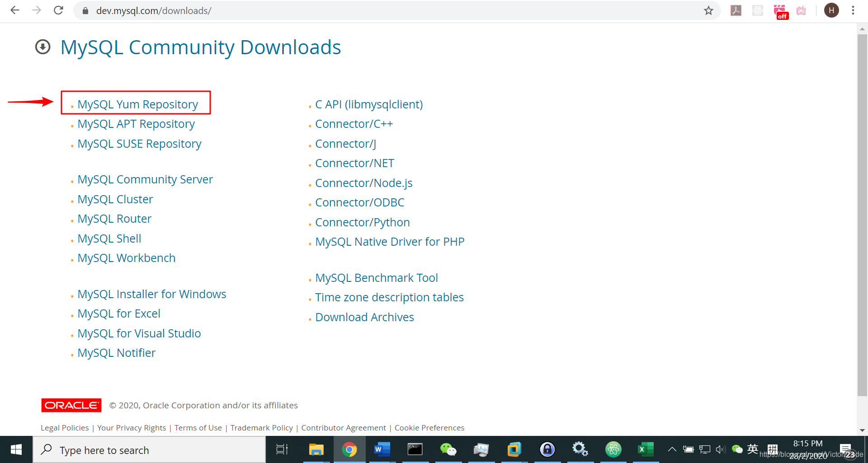Click the extension icon showing 'off' badge

[781, 10]
